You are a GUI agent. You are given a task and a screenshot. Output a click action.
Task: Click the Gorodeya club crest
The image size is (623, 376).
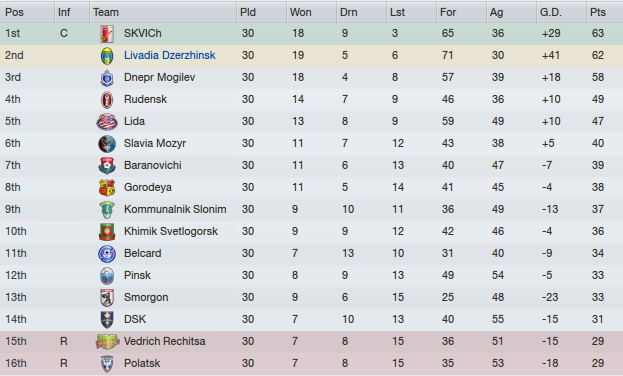(x=107, y=188)
